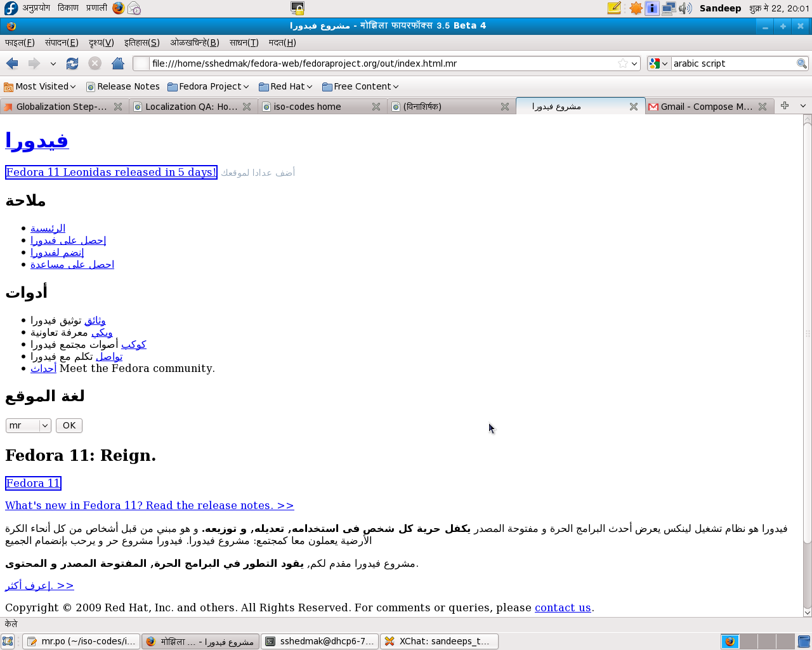
Task: Open the Google search engine selector
Action: click(x=658, y=63)
